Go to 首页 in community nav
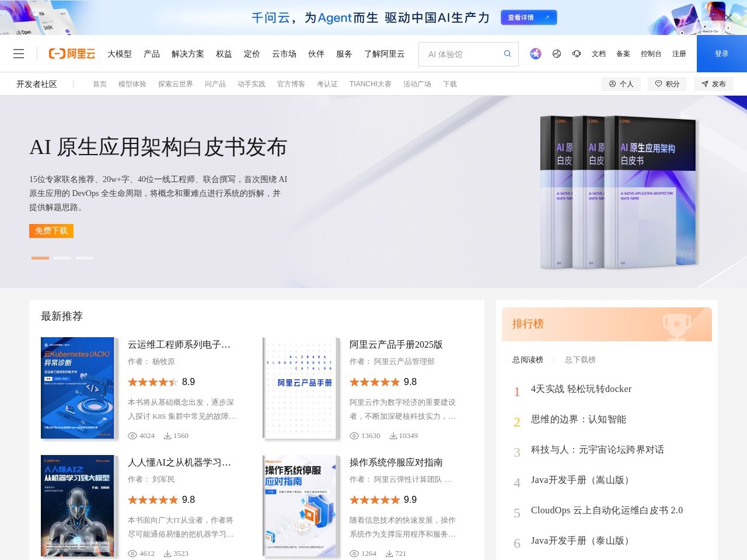The width and height of the screenshot is (747, 560). click(x=100, y=84)
